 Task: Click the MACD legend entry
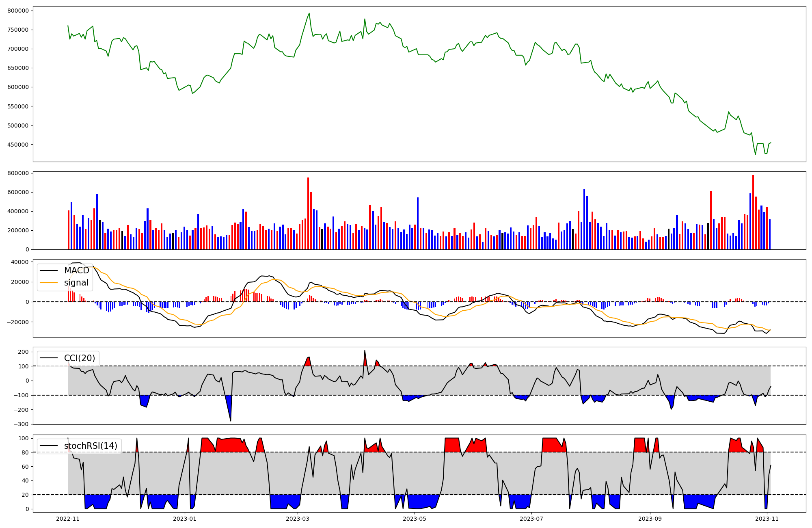click(76, 270)
